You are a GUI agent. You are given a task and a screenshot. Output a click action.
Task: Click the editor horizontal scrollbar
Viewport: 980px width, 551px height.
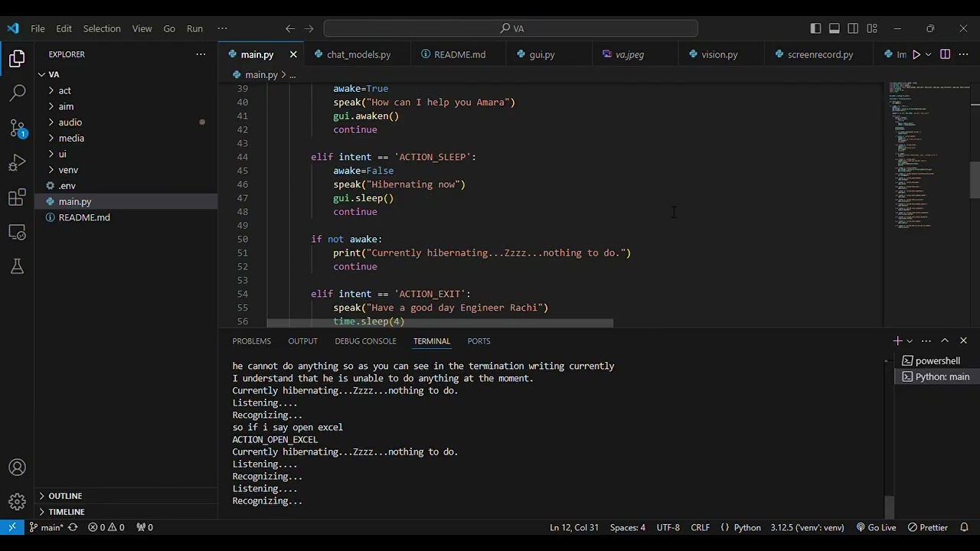click(439, 324)
